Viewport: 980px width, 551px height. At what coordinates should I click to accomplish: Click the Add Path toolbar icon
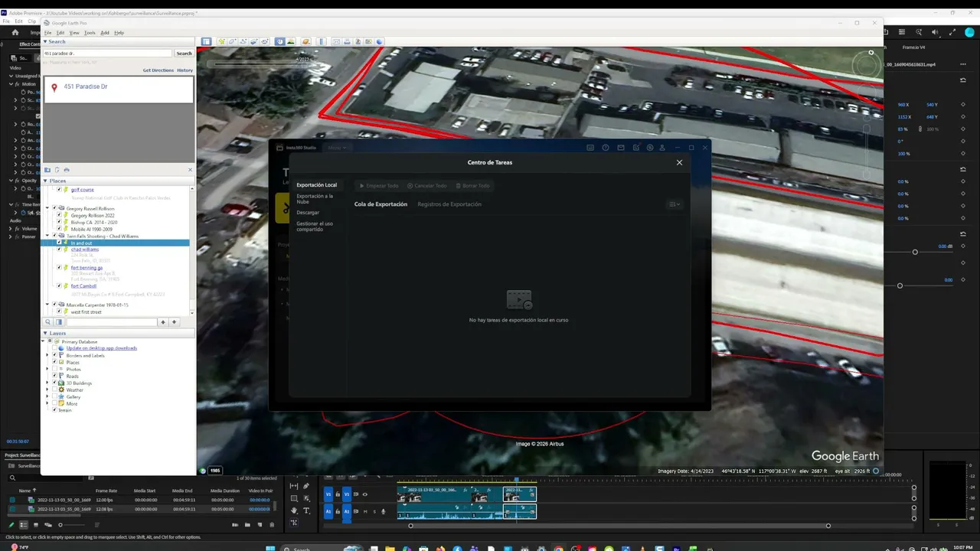point(243,41)
